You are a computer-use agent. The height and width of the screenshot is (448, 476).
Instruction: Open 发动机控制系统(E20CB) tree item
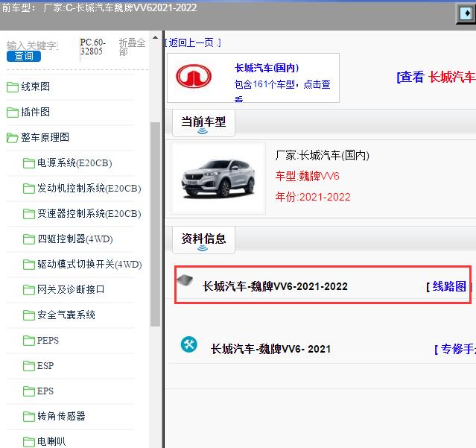point(89,189)
